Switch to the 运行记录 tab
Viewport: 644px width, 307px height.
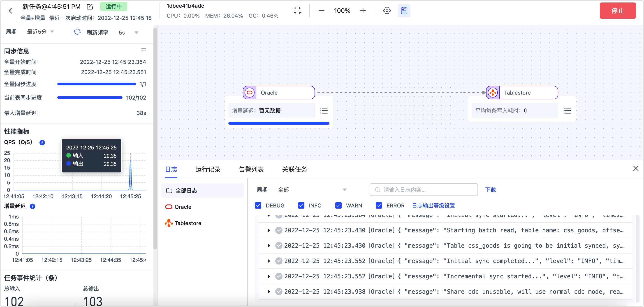[208, 169]
